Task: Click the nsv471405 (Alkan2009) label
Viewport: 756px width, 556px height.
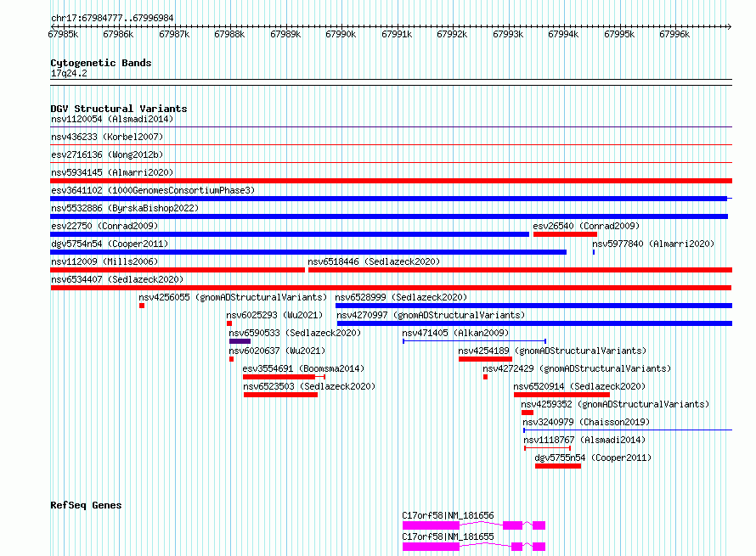Action: point(455,333)
